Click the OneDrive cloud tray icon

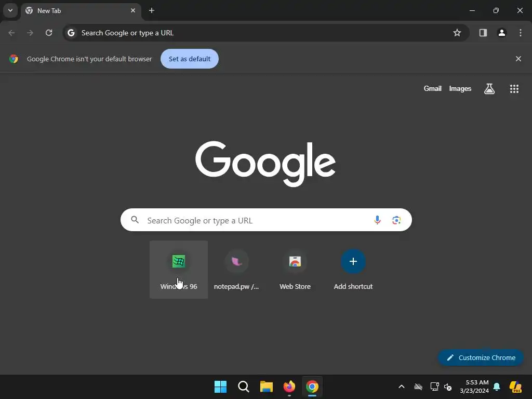pos(418,387)
